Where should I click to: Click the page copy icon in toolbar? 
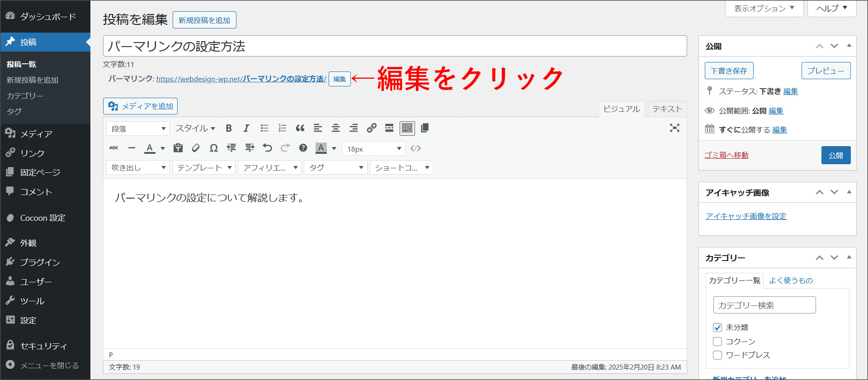coord(425,128)
